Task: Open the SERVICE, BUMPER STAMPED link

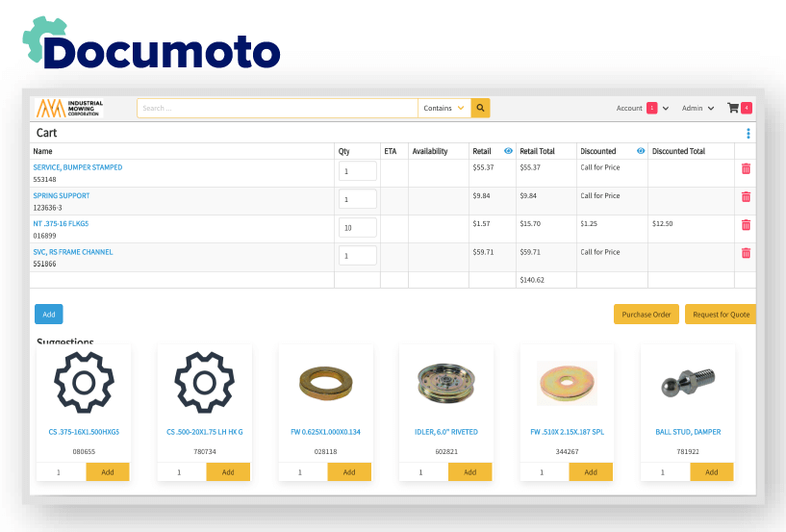Action: tap(78, 167)
